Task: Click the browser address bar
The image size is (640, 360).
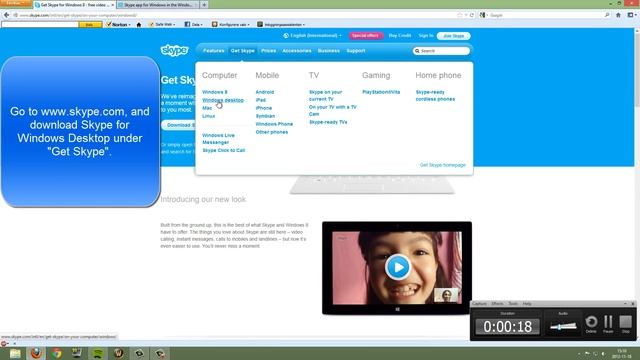Action: (237, 15)
